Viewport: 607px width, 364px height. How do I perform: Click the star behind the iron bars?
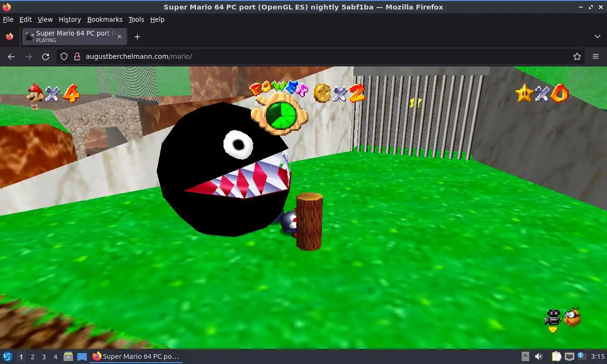coord(416,102)
